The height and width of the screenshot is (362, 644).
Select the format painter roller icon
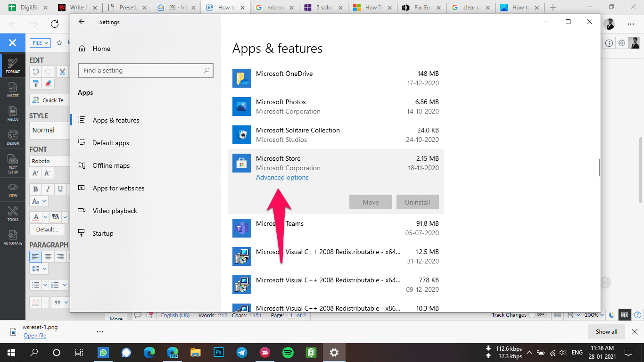35,84
